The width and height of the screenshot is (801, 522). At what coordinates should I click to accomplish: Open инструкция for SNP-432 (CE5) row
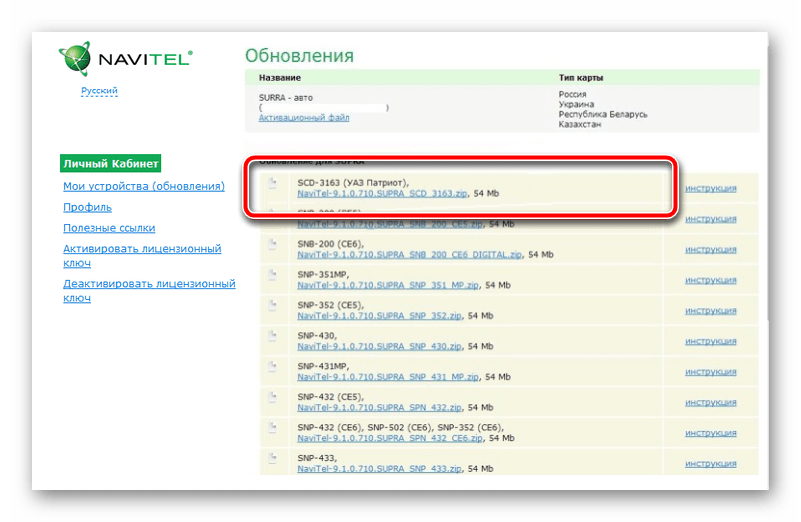[x=711, y=402]
